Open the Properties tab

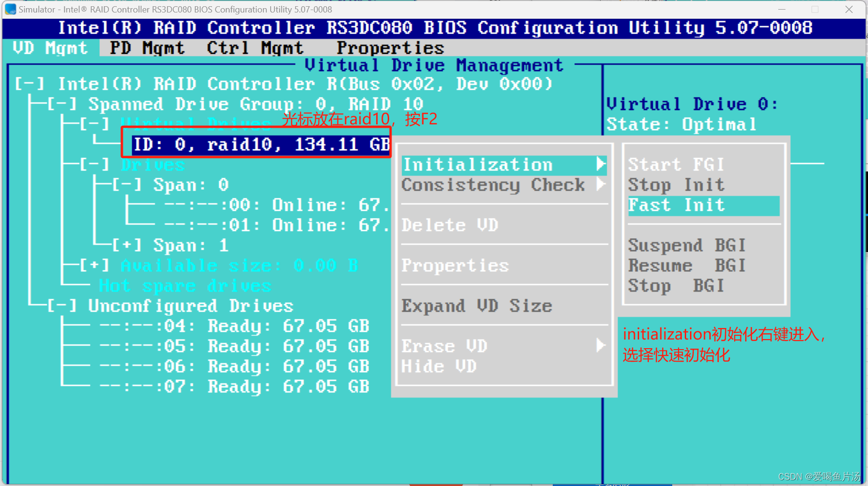pyautogui.click(x=390, y=48)
